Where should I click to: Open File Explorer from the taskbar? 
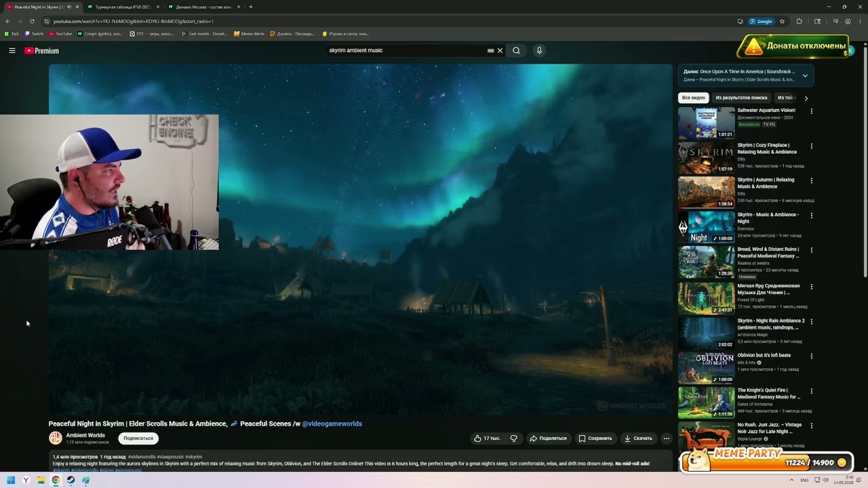coord(41,481)
